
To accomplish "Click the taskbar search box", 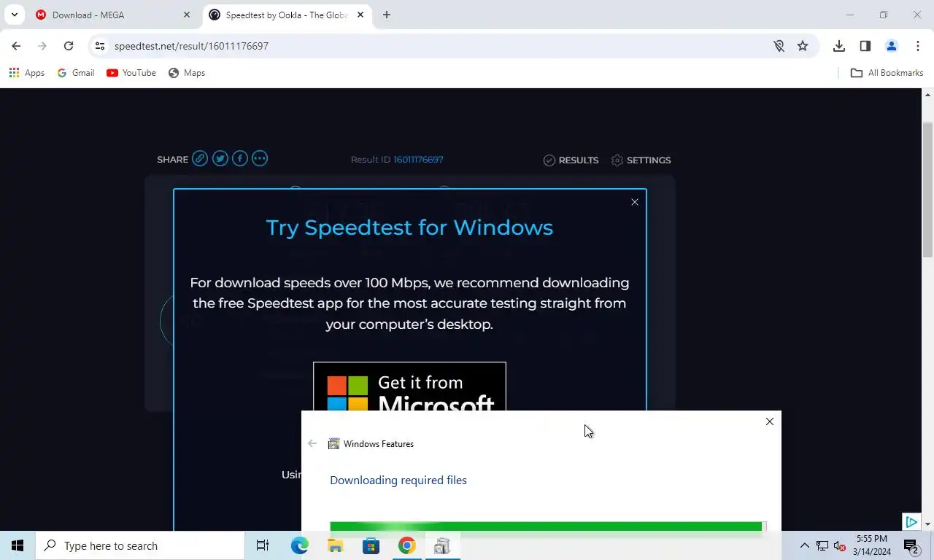I will coord(140,545).
